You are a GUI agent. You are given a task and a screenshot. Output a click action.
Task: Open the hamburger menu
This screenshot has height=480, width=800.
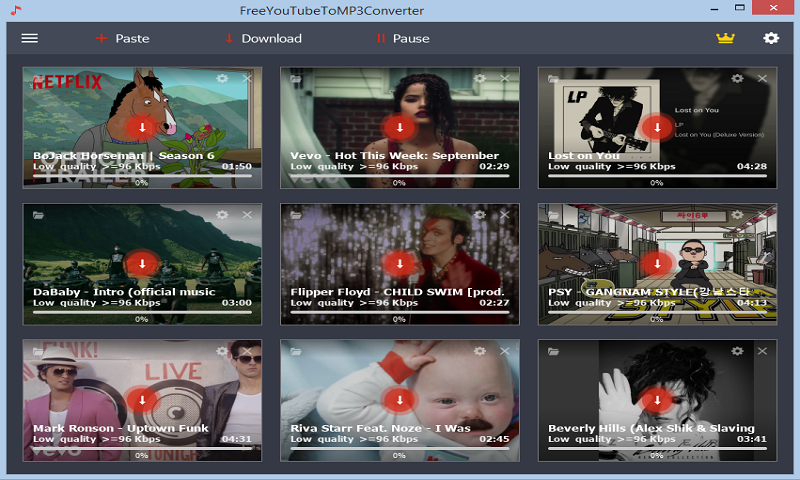30,38
